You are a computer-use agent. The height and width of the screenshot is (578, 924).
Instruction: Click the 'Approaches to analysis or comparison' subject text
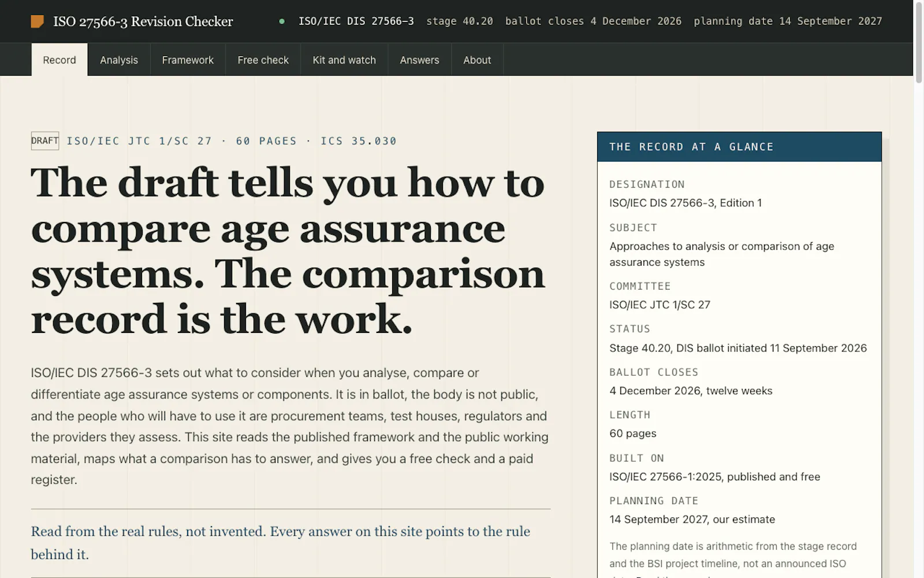(x=722, y=254)
